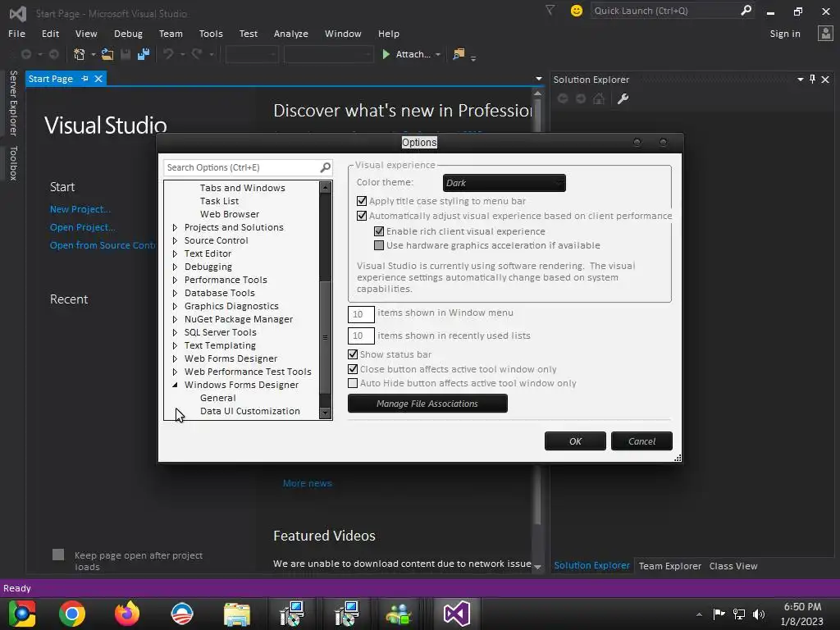Viewport: 840px width, 630px height.
Task: Pin the Solution Explorer panel with pushpin
Action: (812, 80)
